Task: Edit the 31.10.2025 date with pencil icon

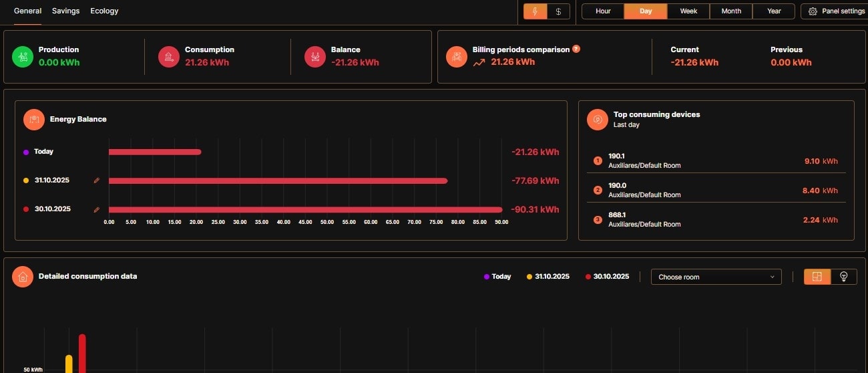Action: 97,180
